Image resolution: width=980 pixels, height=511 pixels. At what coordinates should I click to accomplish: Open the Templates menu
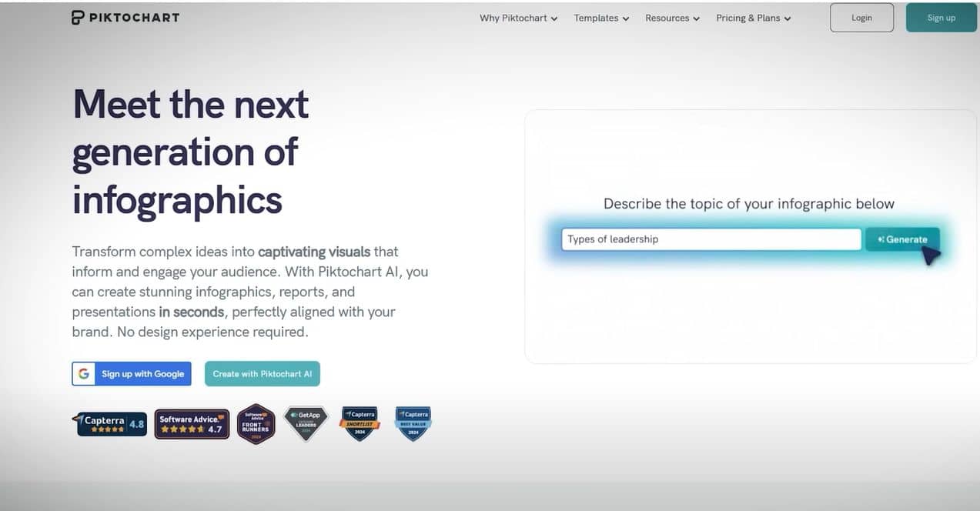tap(601, 18)
